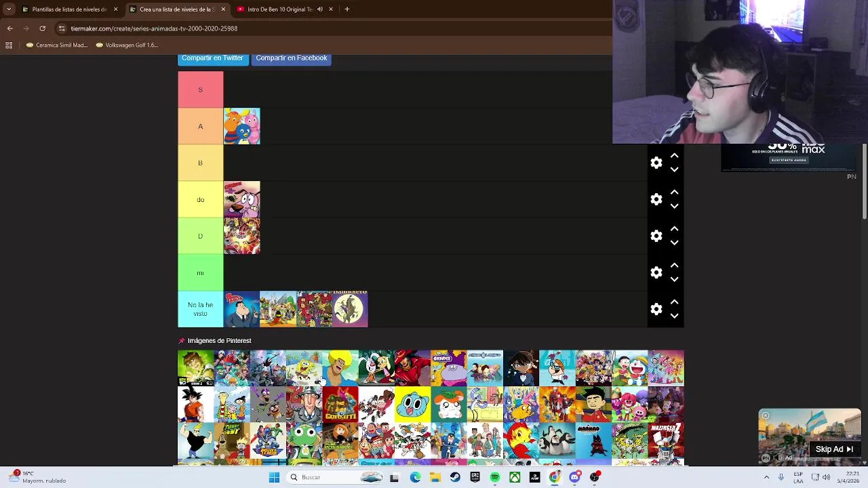The height and width of the screenshot is (488, 868).
Task: Open settings gear for 'No la he visto' row
Action: point(656,309)
